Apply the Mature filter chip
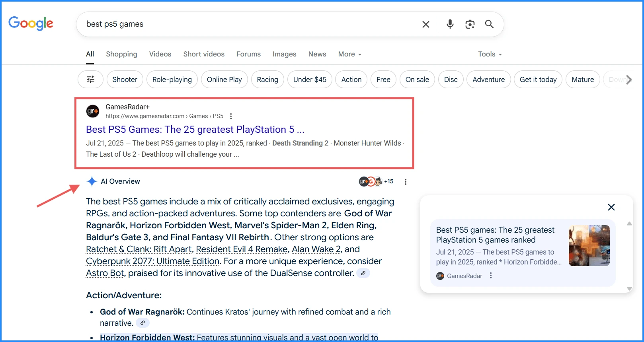This screenshot has width=644, height=342. 583,80
